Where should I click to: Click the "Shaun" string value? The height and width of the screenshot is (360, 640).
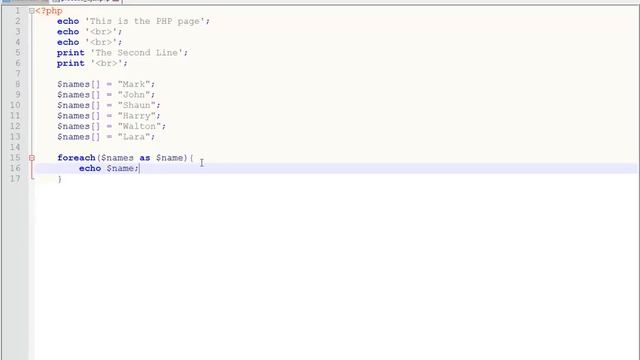[x=137, y=105]
